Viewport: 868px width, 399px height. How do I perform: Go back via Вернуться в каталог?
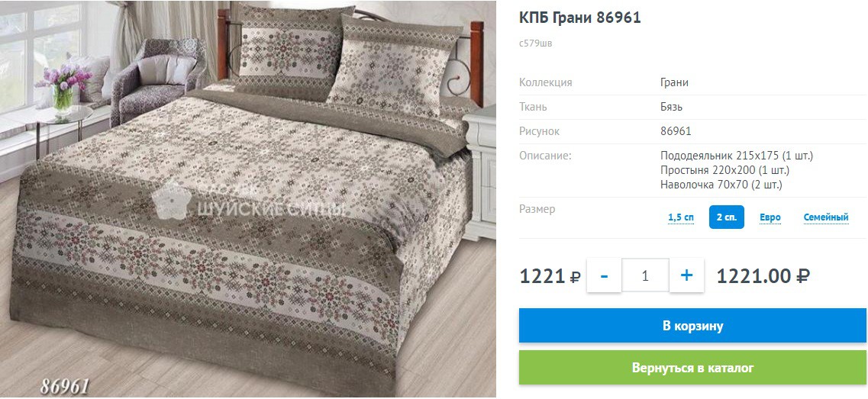click(x=693, y=368)
